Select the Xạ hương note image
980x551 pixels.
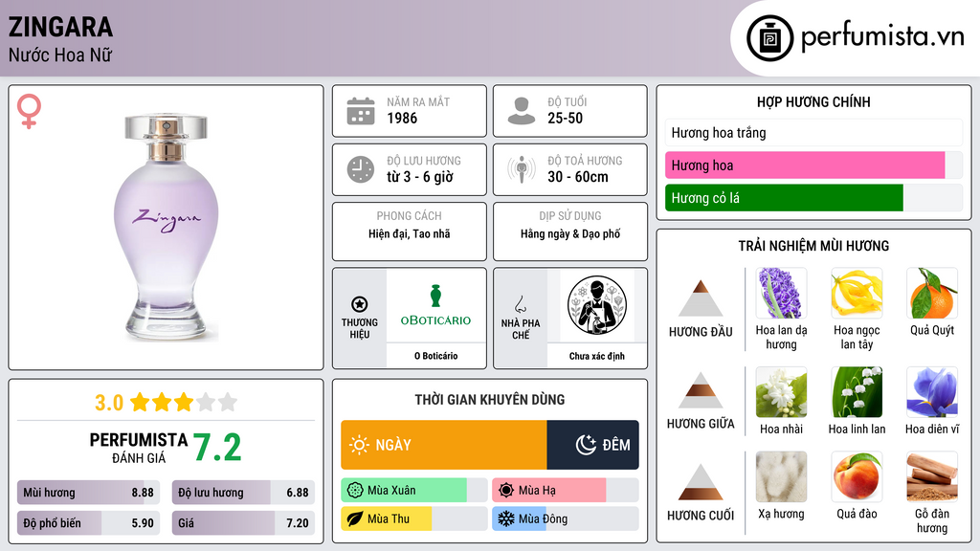click(781, 476)
